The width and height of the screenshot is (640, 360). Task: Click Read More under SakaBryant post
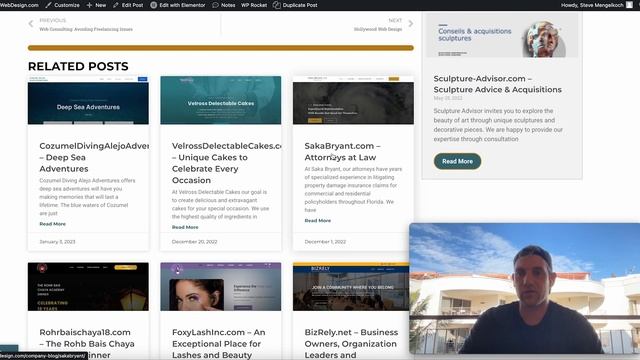(318, 220)
